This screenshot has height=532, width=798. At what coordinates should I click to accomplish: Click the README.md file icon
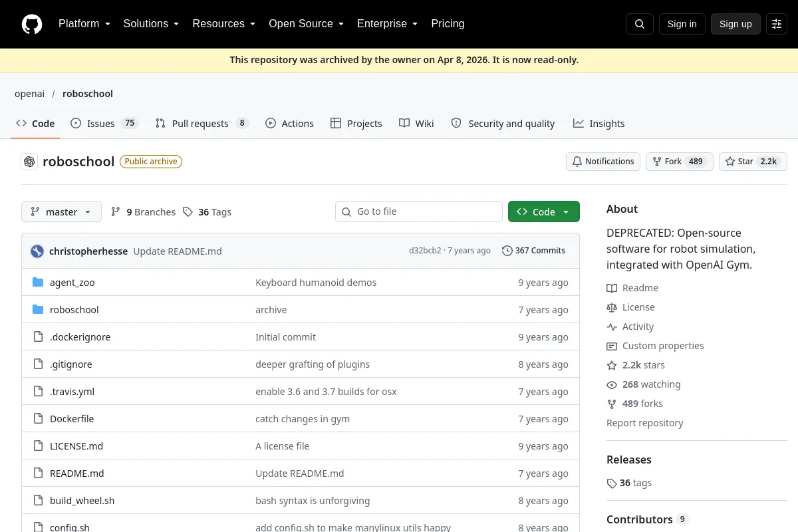click(x=38, y=473)
